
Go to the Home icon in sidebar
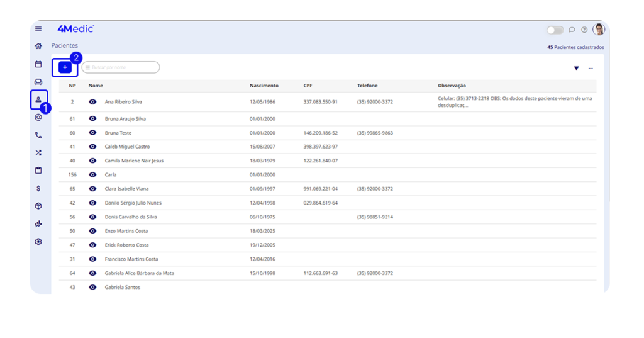38,46
